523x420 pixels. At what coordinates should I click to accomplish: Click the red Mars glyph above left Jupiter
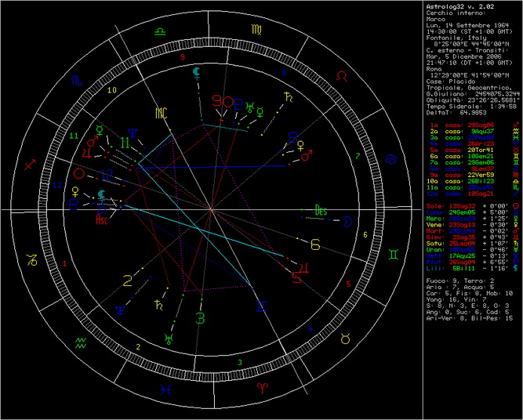click(x=93, y=141)
